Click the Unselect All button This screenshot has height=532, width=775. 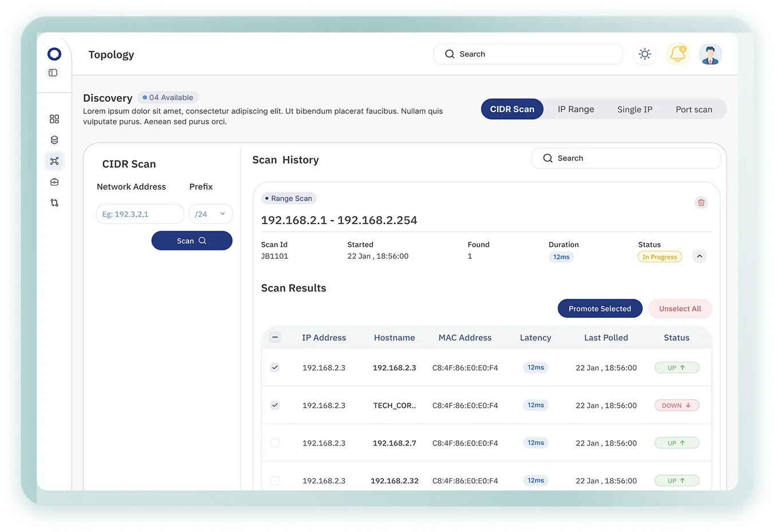pos(680,309)
